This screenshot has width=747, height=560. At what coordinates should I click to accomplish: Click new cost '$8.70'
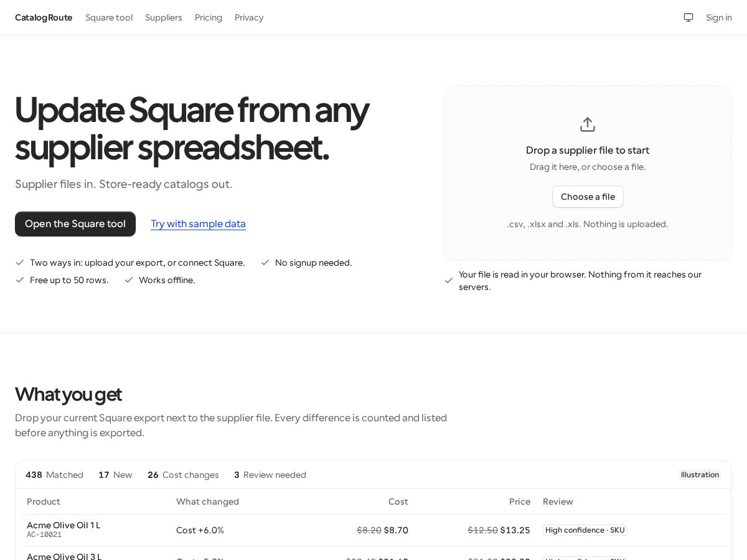396,530
